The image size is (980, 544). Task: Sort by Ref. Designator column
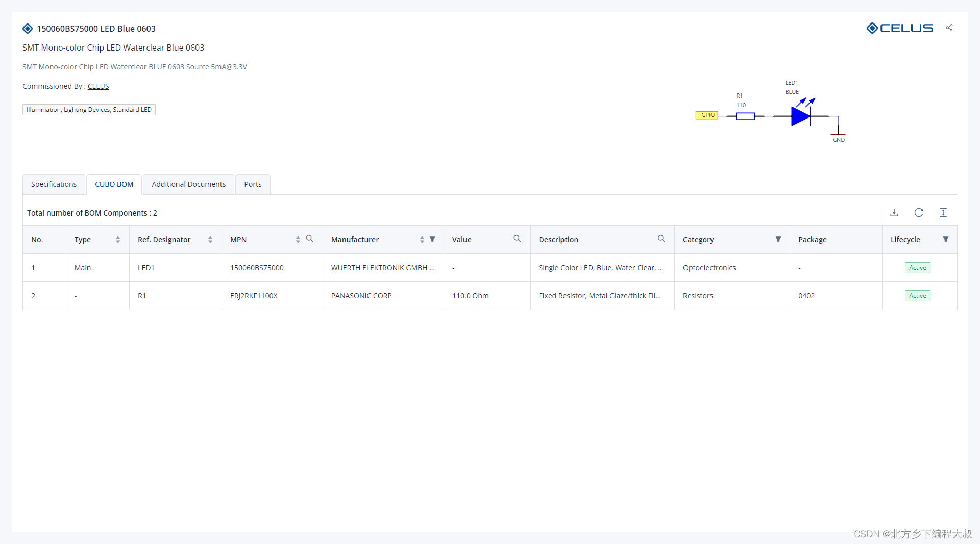pos(210,240)
